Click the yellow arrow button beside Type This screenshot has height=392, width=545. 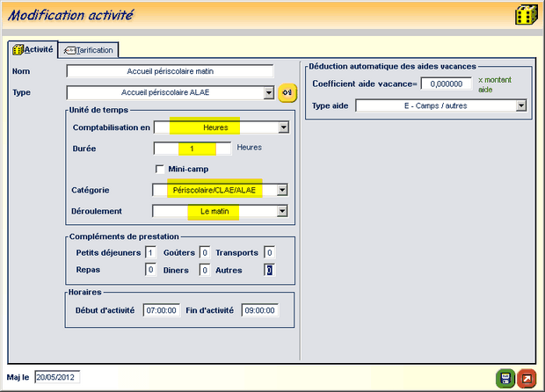pyautogui.click(x=287, y=92)
